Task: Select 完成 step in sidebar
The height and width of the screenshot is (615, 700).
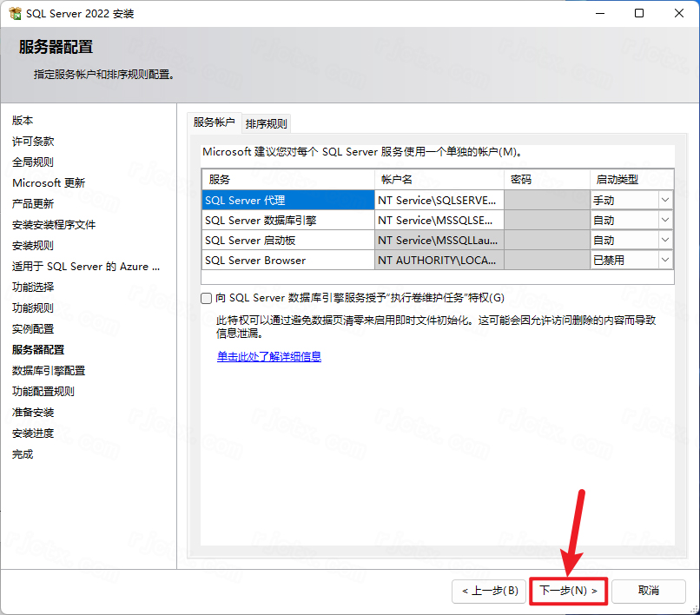Action: (x=23, y=454)
